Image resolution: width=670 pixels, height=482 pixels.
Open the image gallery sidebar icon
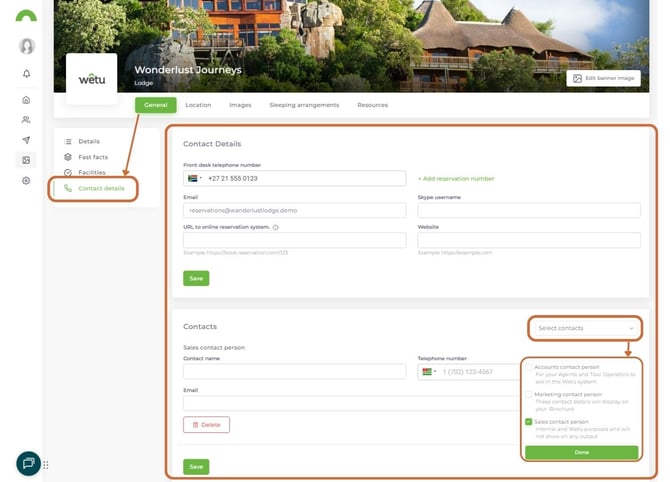[x=27, y=160]
